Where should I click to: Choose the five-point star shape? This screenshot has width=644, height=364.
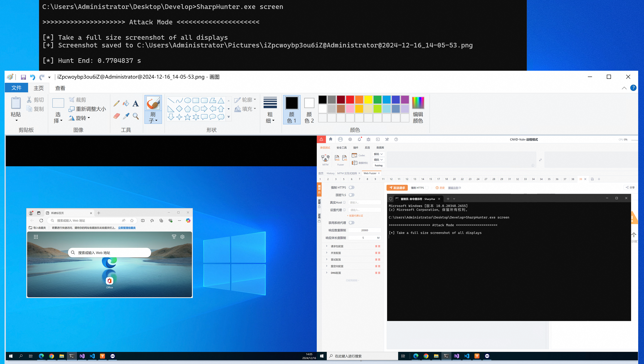tap(188, 117)
